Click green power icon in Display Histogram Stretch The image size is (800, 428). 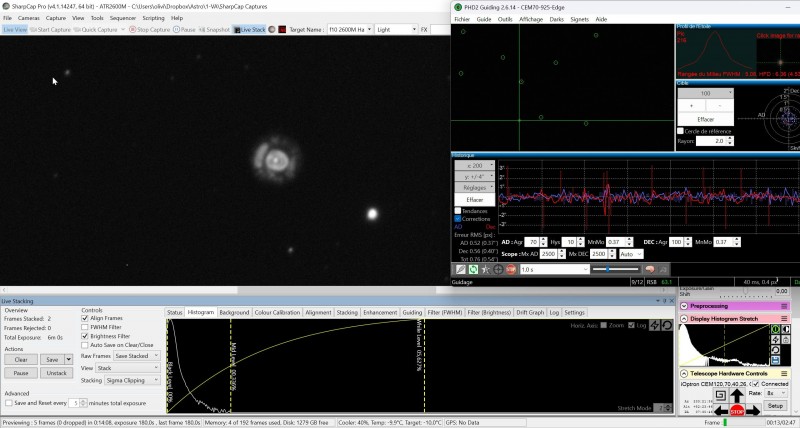pos(776,330)
